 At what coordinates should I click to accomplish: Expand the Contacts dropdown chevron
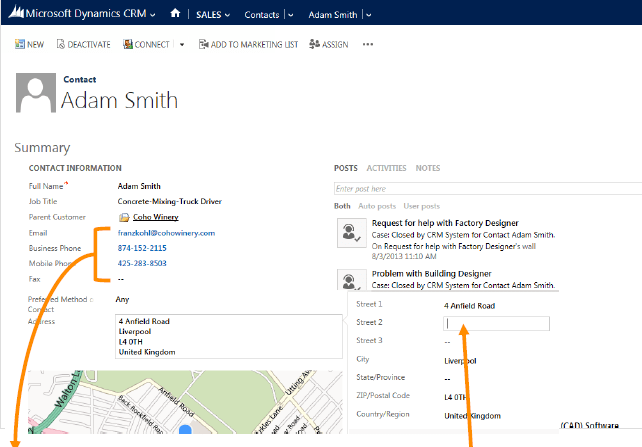pyautogui.click(x=290, y=15)
